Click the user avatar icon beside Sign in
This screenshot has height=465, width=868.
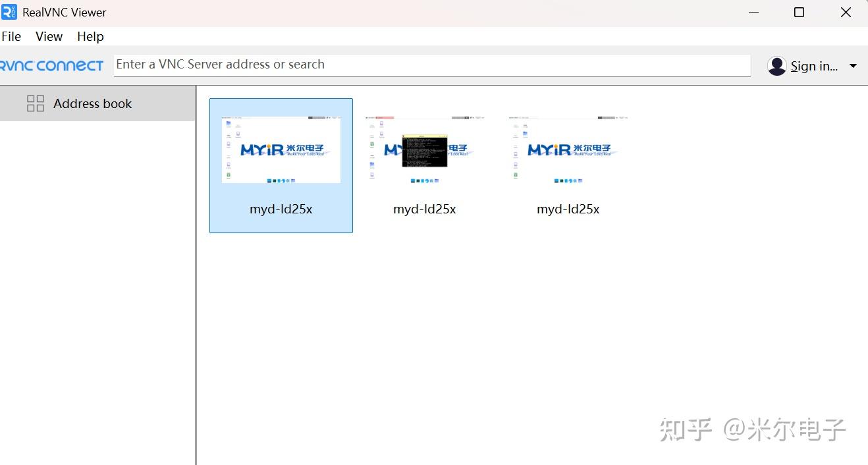776,66
